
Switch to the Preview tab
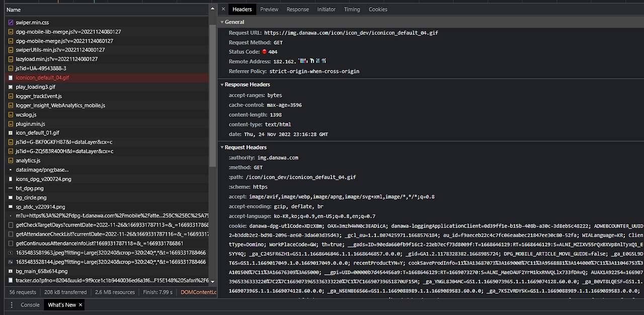[x=269, y=9]
